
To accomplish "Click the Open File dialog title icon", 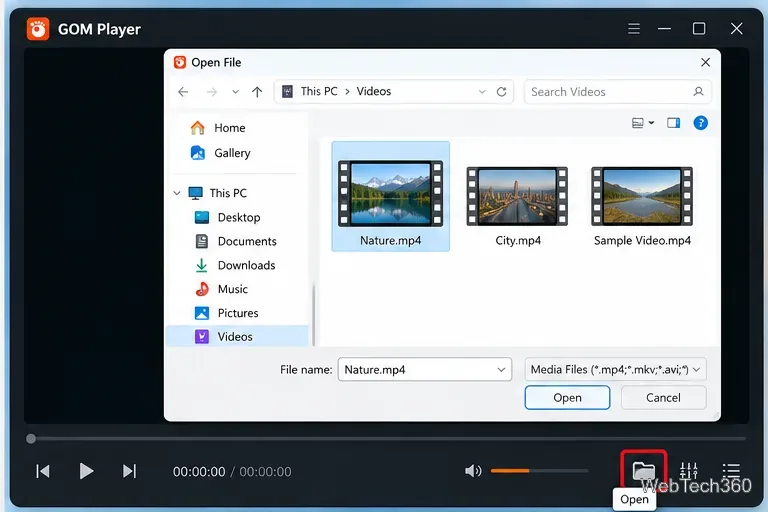I will [180, 62].
